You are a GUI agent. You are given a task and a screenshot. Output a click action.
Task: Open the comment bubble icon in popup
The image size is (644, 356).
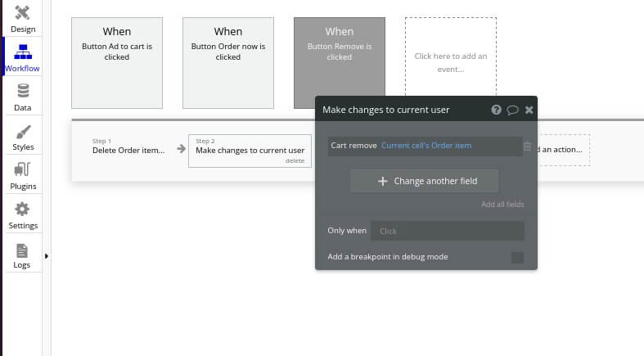[512, 110]
